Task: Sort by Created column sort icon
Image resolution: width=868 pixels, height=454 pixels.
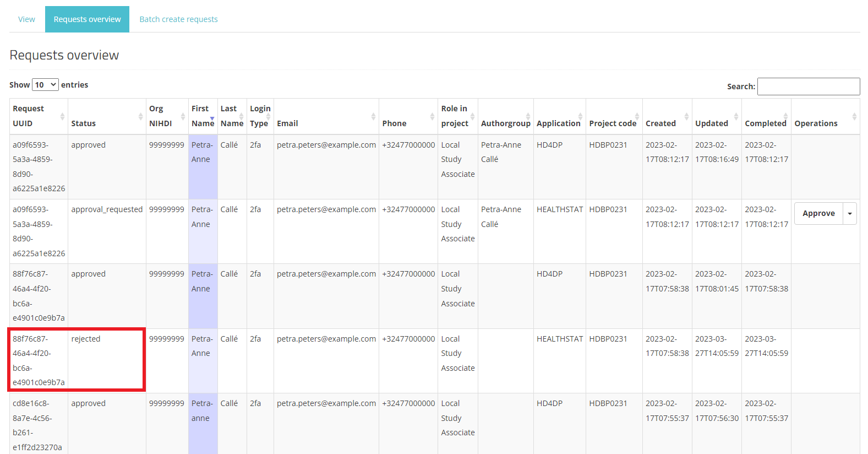Action: (x=686, y=116)
